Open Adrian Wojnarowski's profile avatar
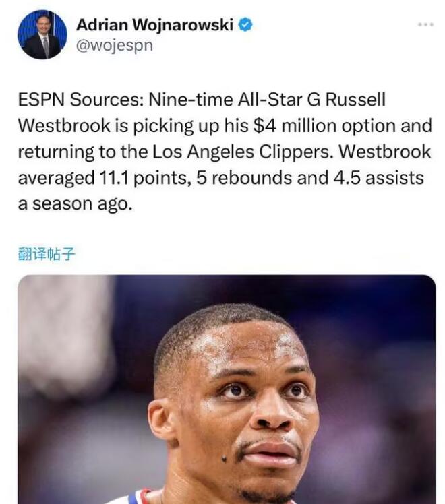 tap(42, 35)
